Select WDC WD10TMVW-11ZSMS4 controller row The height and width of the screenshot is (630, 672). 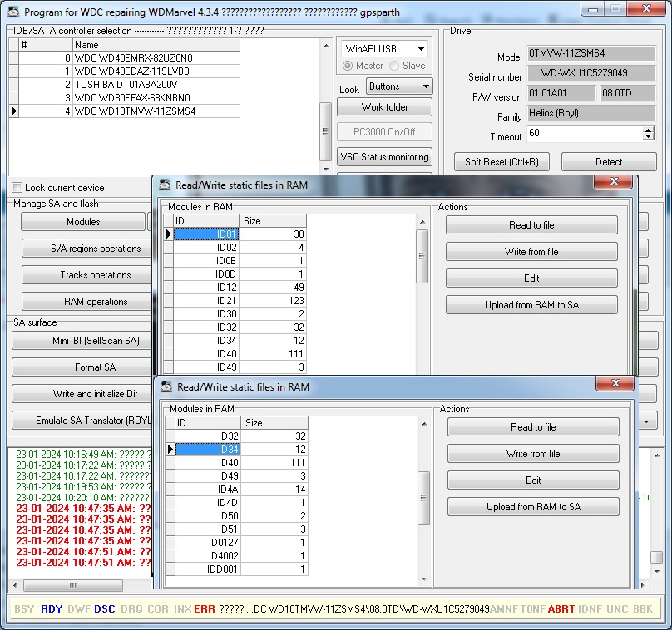click(124, 111)
